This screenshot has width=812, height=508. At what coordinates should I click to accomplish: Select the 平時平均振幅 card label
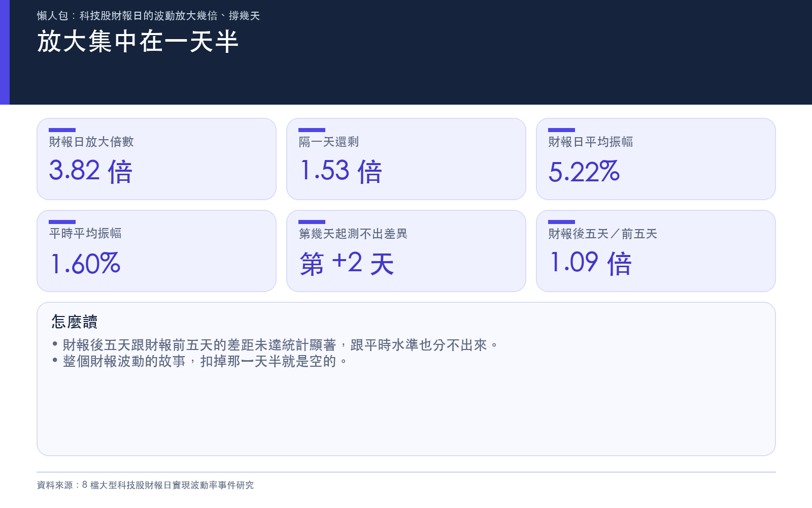[85, 233]
